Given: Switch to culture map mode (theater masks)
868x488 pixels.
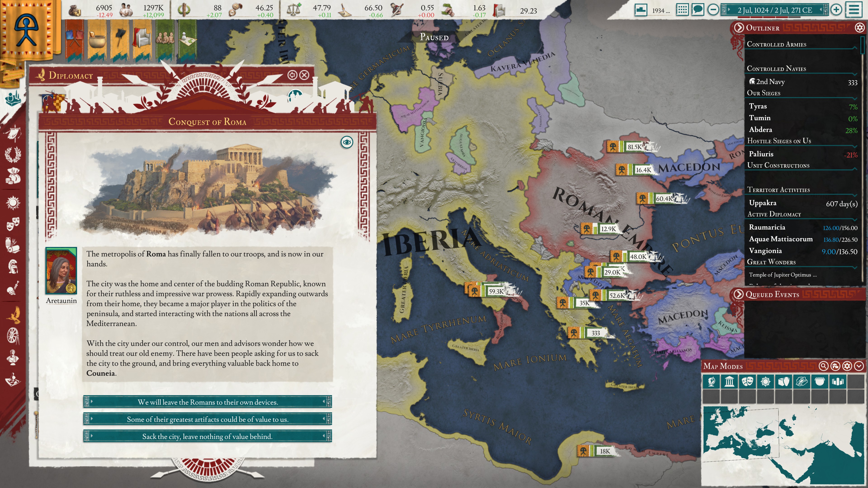Looking at the screenshot, I should pyautogui.click(x=747, y=382).
